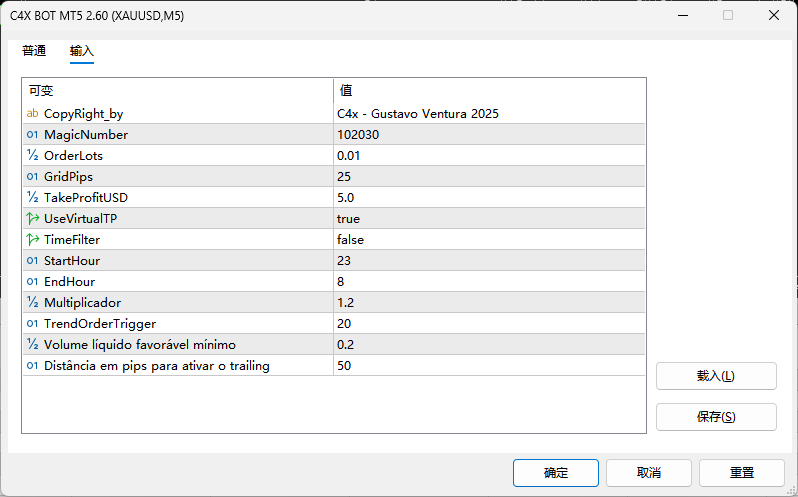
Task: Select the Multiplicador variable name
Action: [82, 303]
